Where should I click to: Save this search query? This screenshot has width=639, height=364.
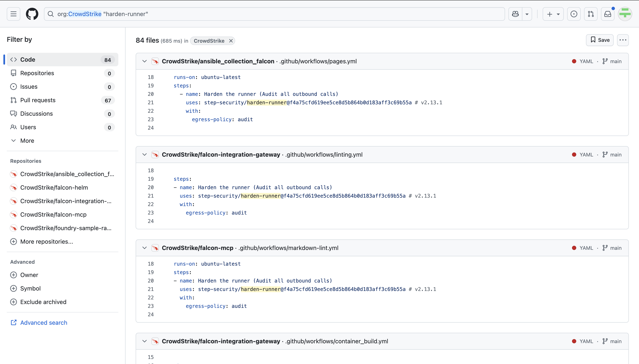pos(599,40)
